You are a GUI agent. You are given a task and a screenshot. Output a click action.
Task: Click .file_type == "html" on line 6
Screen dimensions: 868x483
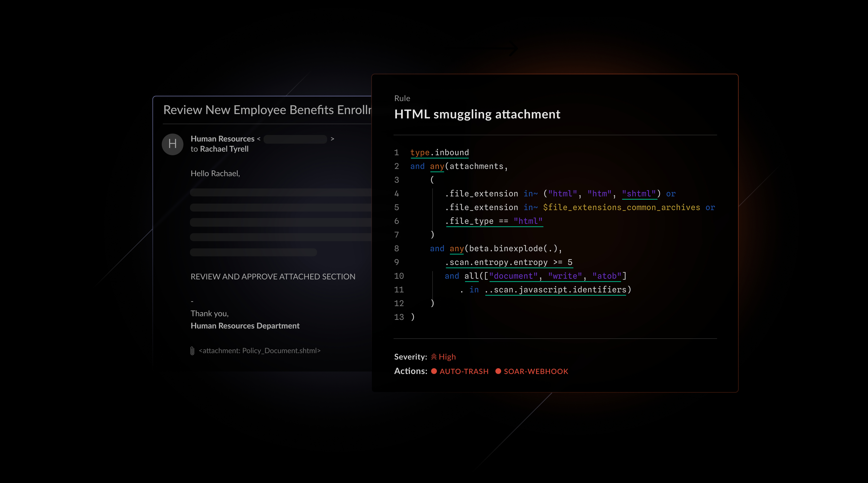494,221
